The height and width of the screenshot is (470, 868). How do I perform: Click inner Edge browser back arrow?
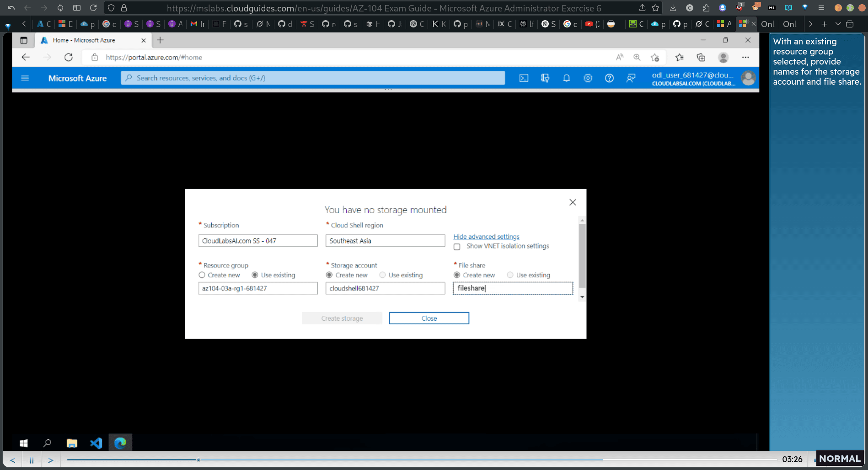pyautogui.click(x=26, y=57)
